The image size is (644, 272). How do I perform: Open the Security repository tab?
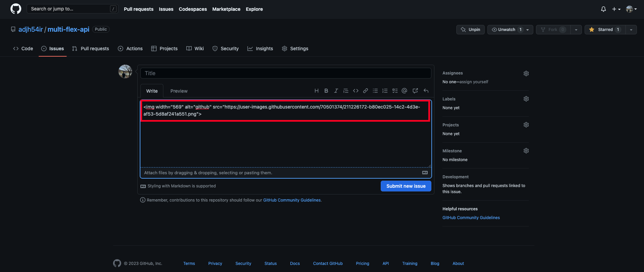point(225,49)
